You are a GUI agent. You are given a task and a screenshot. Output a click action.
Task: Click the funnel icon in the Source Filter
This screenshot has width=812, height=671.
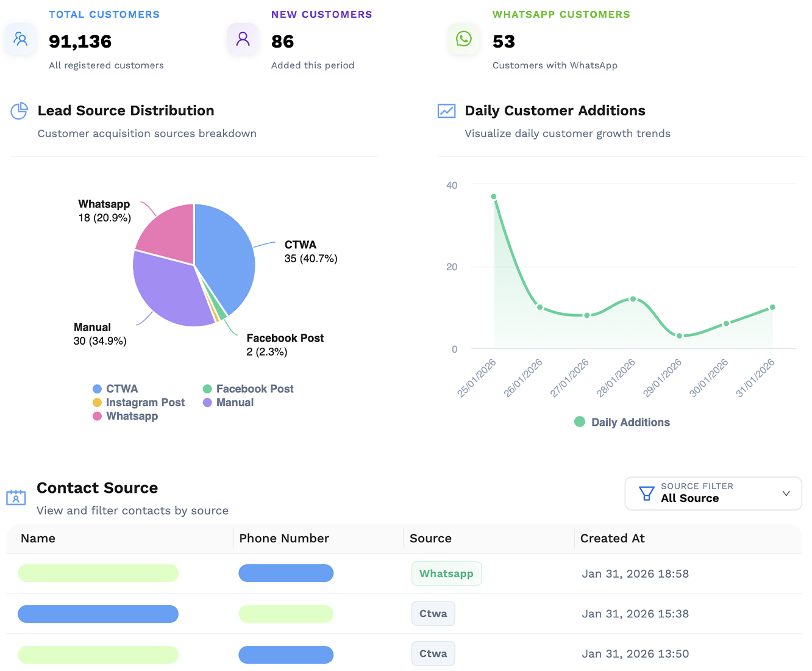pyautogui.click(x=646, y=493)
